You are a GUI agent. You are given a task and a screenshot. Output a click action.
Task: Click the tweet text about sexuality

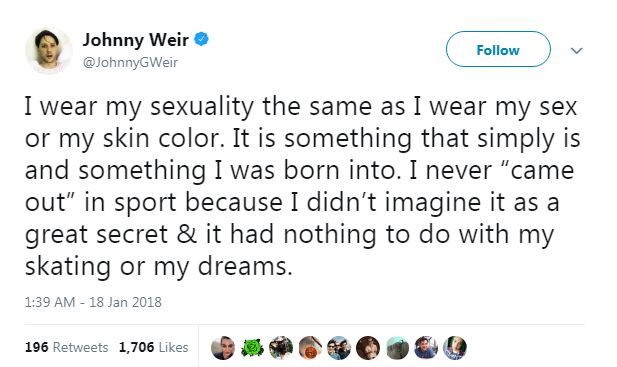coord(302,186)
